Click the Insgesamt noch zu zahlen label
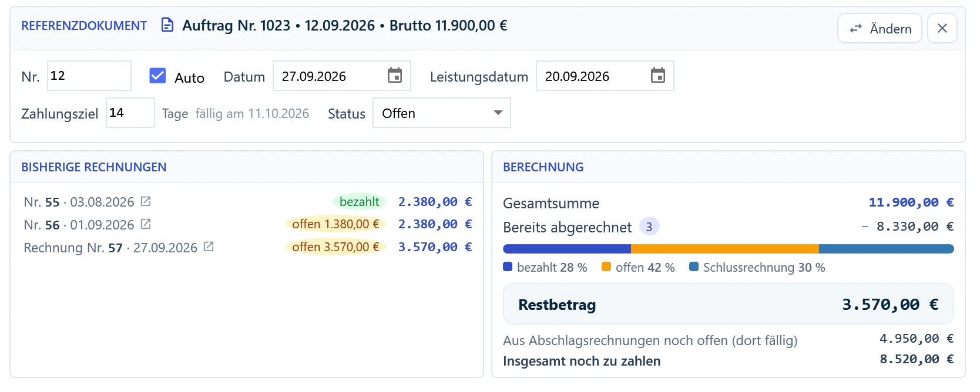This screenshot has width=980, height=392. coord(582,361)
